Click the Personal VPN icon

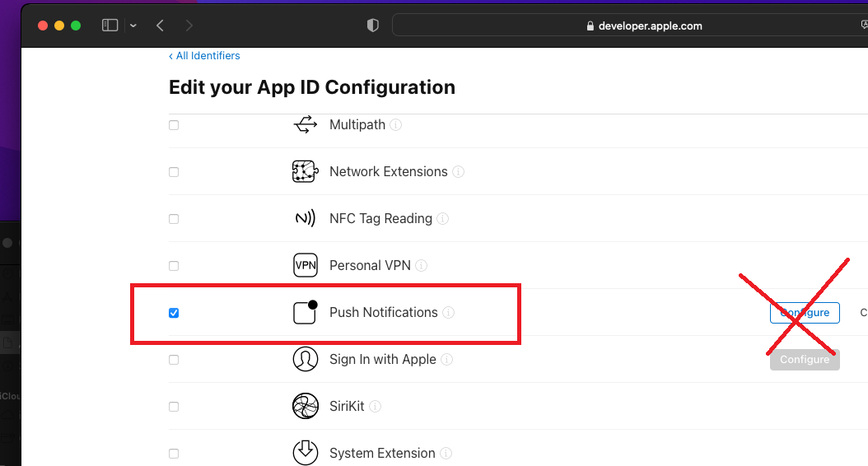(x=305, y=265)
